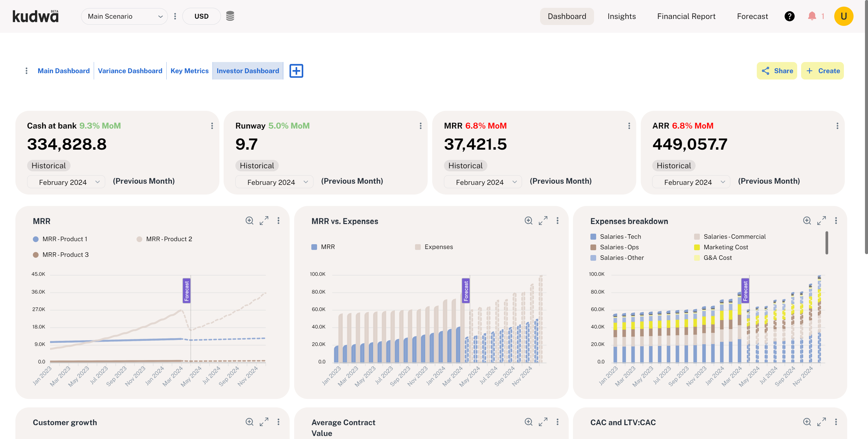Open Expenses breakdown three-dot menu
868x439 pixels.
click(836, 220)
